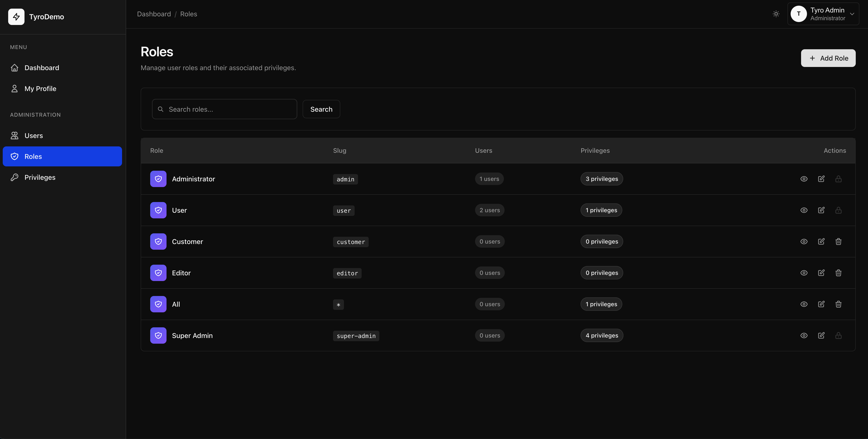Click the TyroDemo lightning logo
The height and width of the screenshot is (439, 868).
16,17
